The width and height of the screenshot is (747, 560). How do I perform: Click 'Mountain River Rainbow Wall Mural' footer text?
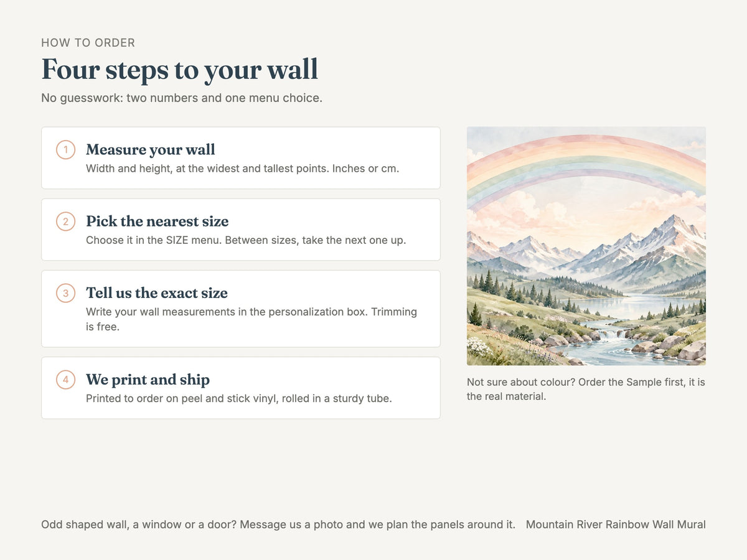point(616,525)
